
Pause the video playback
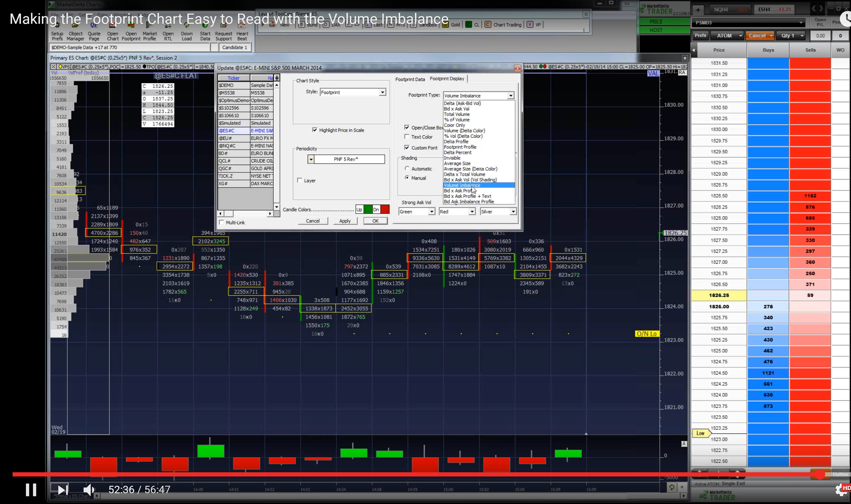pos(31,490)
